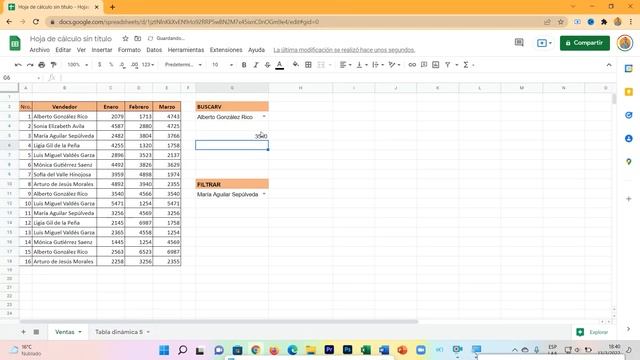Screen dimensions: 640x360
Task: Decrease decimal places icon
Action: [122, 65]
